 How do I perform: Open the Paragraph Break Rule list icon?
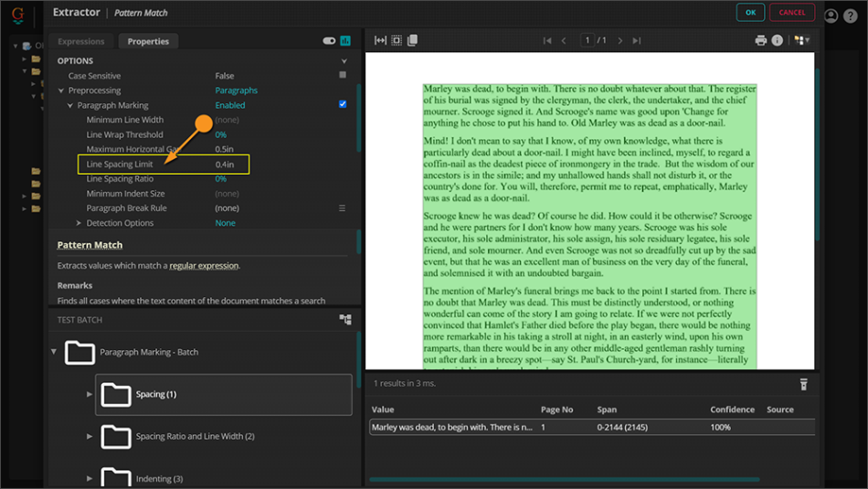(x=342, y=208)
